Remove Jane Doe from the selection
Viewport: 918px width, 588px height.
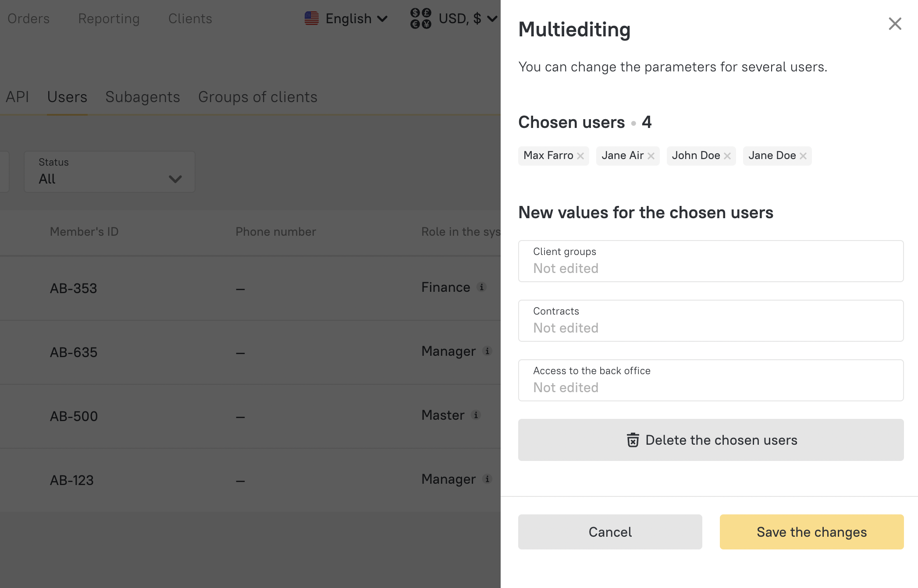[804, 156]
